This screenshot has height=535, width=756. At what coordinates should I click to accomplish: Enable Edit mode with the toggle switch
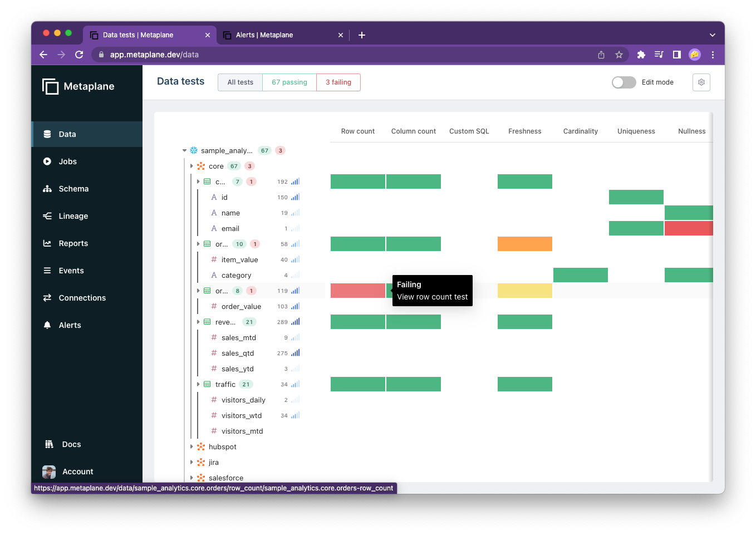(624, 82)
